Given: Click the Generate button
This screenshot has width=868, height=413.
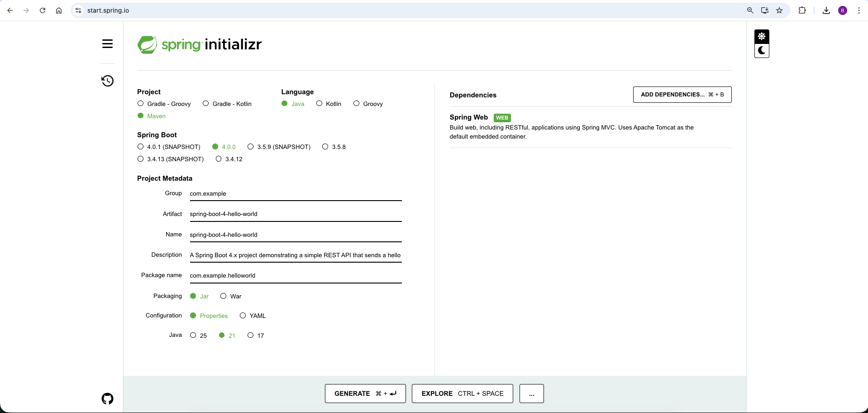Looking at the screenshot, I should pos(365,394).
